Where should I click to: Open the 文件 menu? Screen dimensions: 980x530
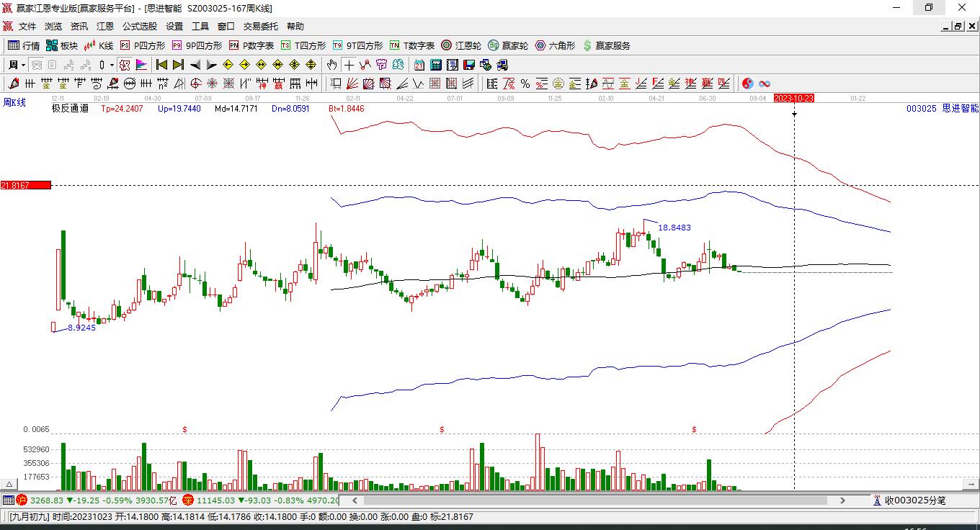point(27,27)
